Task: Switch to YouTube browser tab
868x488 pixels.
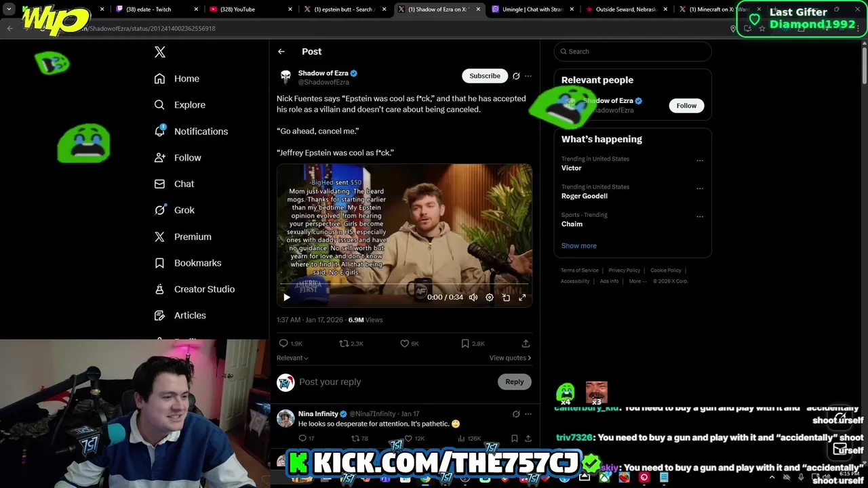Action: (251, 9)
